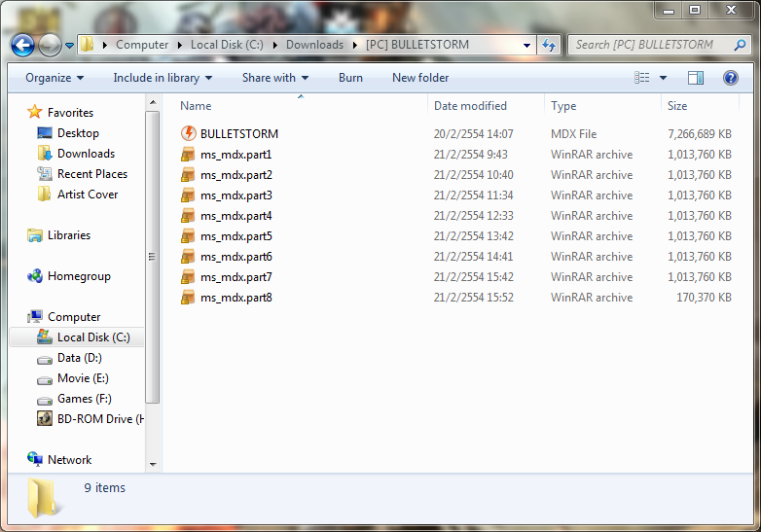Click the Favorites star icon
Viewport: 761px width, 532px height.
pyautogui.click(x=34, y=112)
